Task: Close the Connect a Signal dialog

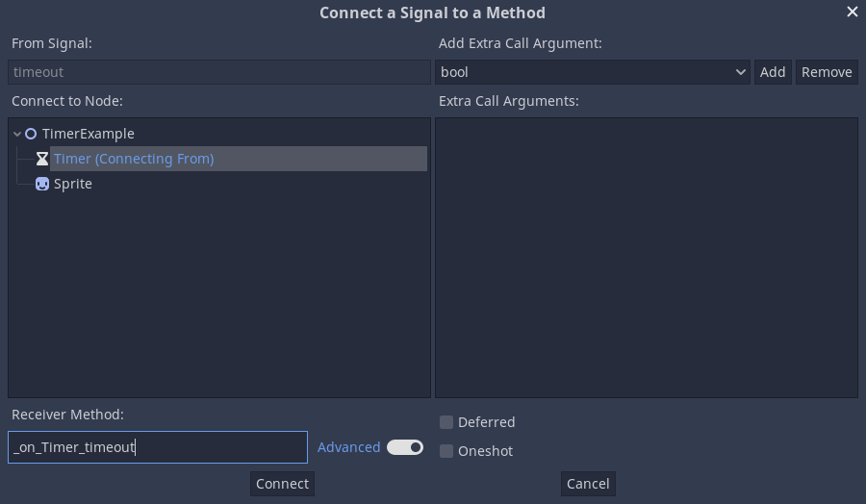Action: 852,13
